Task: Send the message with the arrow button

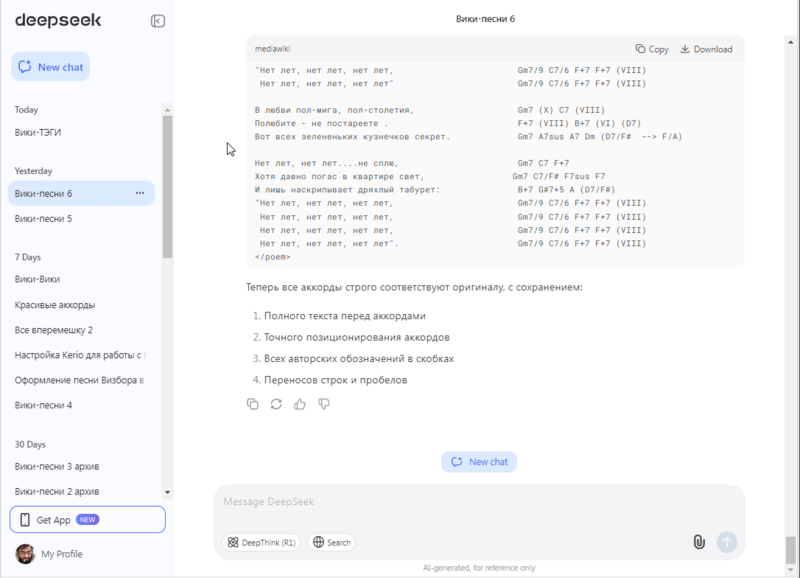Action: (727, 542)
